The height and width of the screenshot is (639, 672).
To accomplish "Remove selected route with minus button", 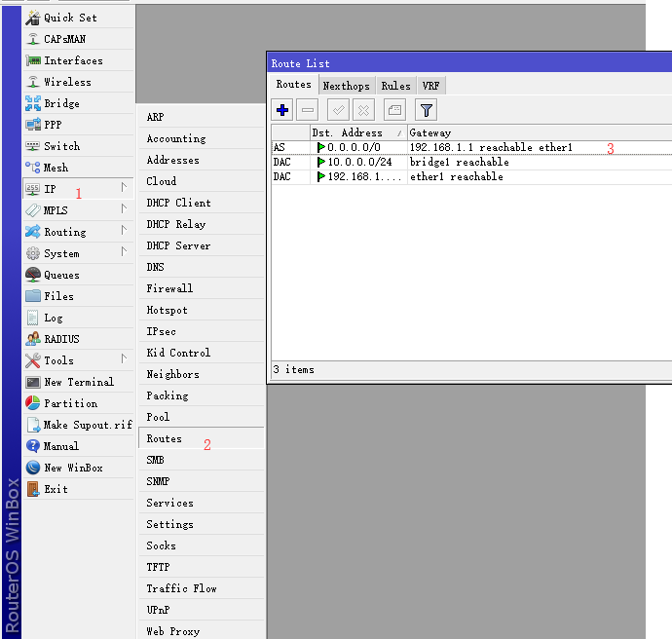I will (308, 110).
